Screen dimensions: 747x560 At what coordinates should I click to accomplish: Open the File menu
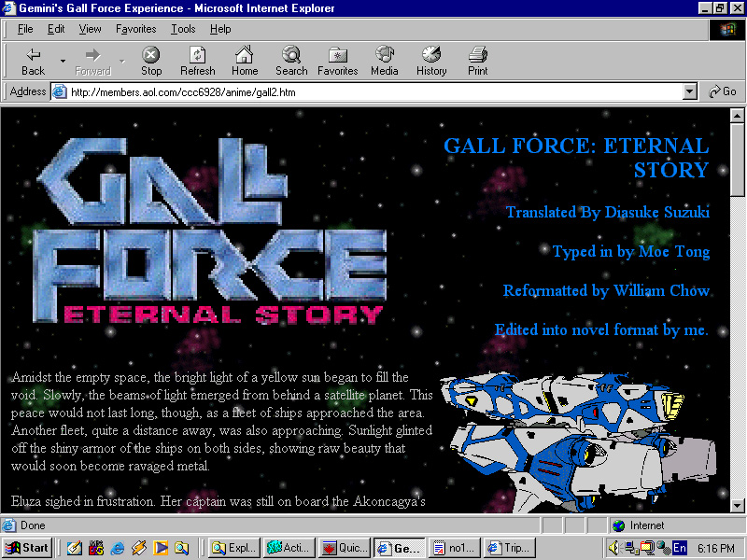pyautogui.click(x=25, y=29)
